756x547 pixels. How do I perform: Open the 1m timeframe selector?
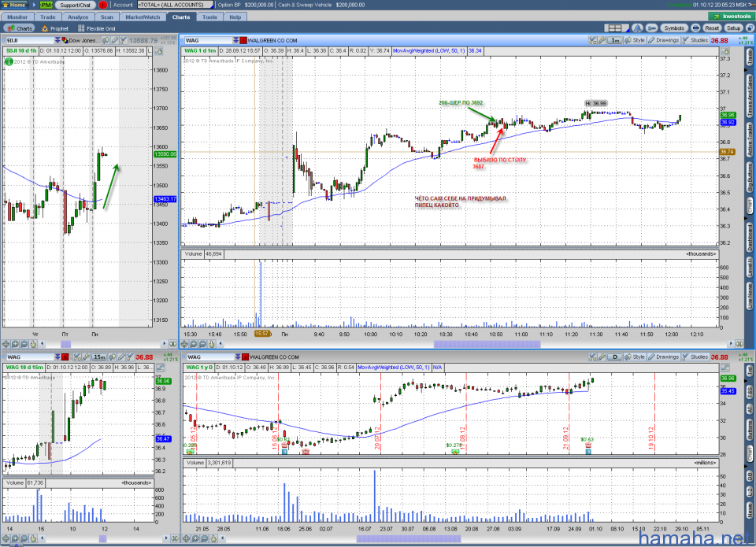[x=615, y=40]
